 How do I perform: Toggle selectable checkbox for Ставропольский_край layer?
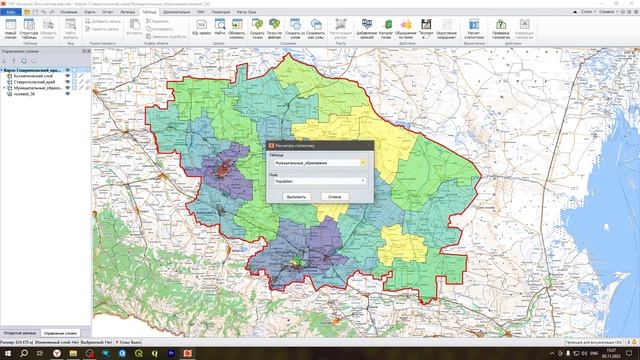click(x=74, y=82)
